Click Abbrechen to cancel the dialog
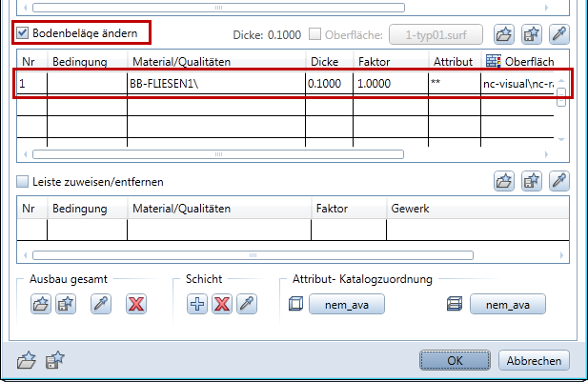The image size is (588, 382). (537, 361)
